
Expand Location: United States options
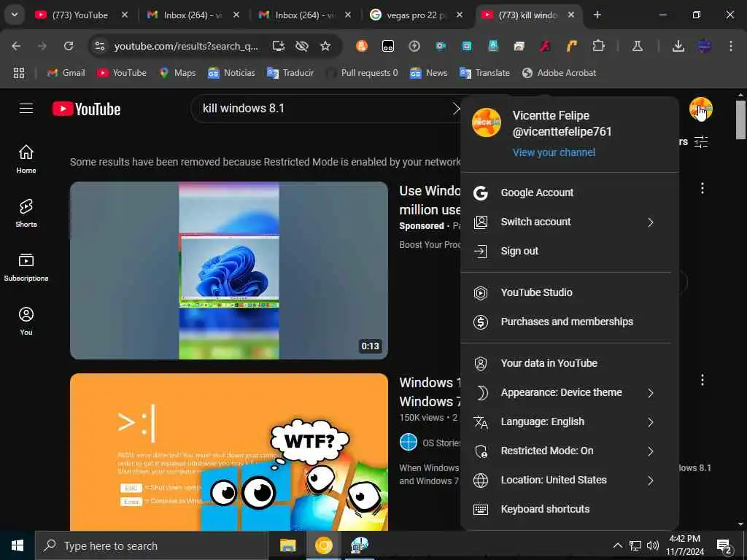tap(566, 480)
